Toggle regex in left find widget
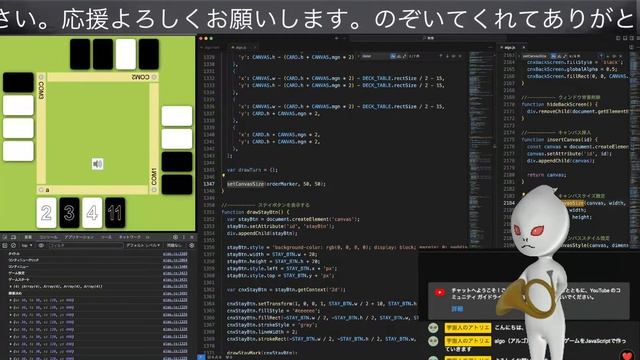Screen dimensions: 640x360 [x=404, y=56]
